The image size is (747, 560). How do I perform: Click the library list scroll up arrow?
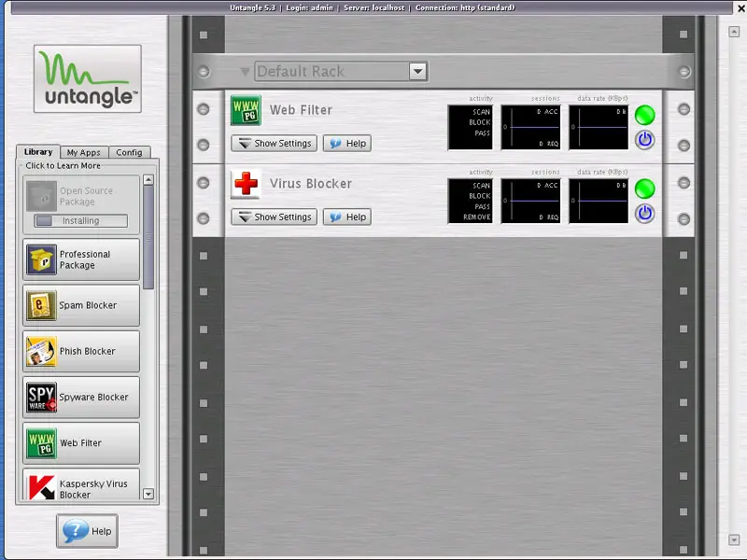click(x=148, y=180)
